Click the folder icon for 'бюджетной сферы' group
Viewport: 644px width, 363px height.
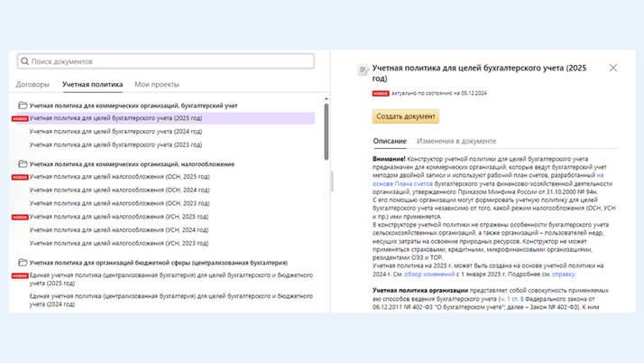click(23, 263)
